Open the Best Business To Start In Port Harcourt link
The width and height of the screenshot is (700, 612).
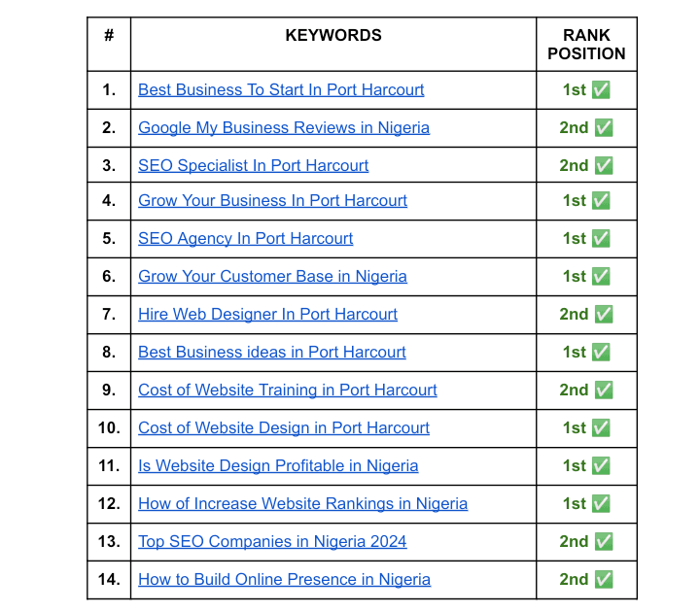281,90
